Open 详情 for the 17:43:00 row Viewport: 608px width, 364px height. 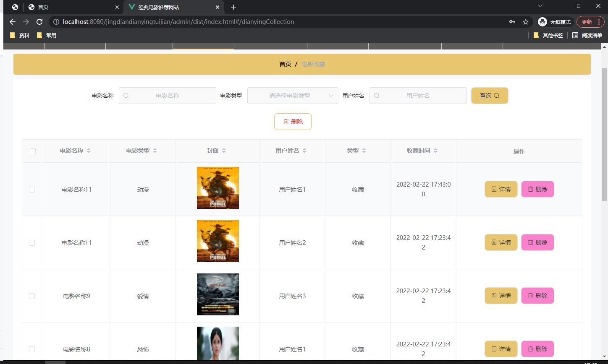coord(501,189)
